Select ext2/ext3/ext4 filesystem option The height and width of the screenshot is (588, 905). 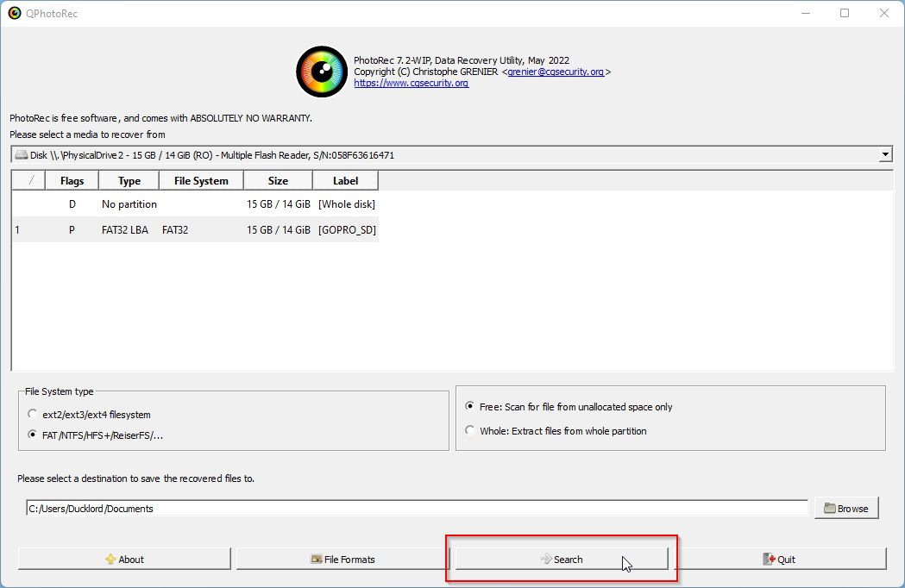(x=89, y=415)
